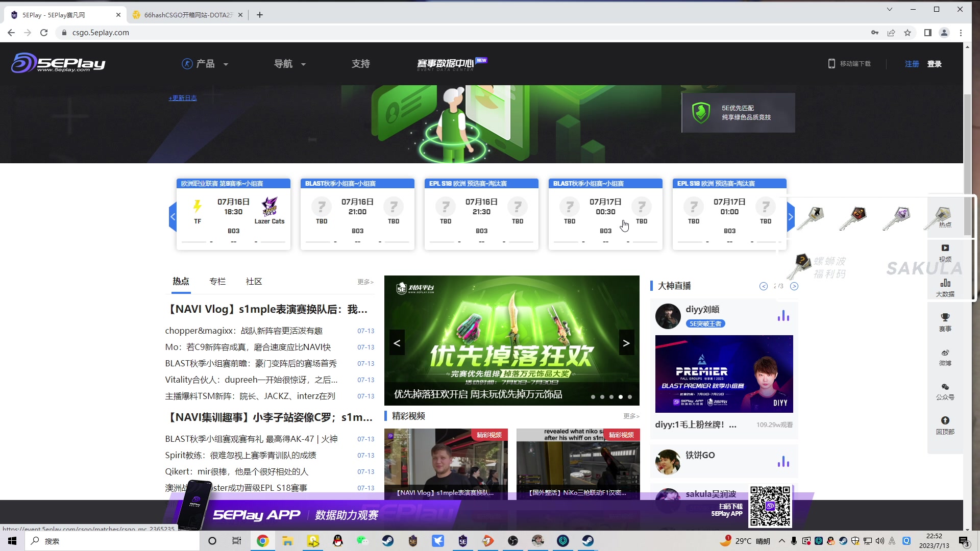Open the TF vs Lazer Cats match card
This screenshot has width=980, height=551.
(233, 214)
